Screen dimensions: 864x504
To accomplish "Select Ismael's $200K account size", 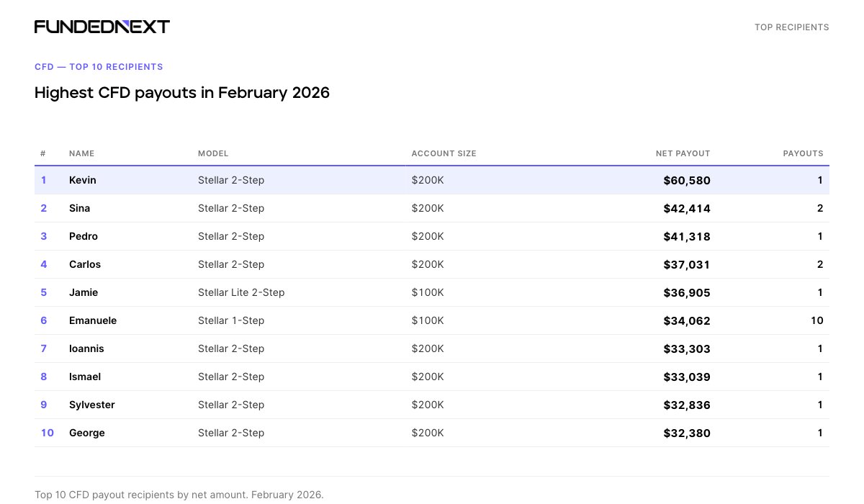I will click(428, 377).
